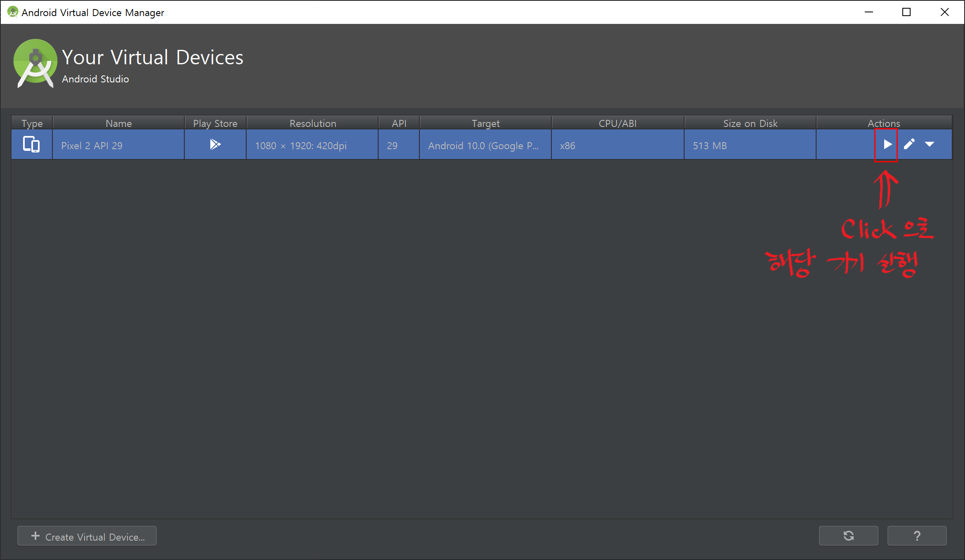Click the Play Store icon in device row

click(x=215, y=145)
